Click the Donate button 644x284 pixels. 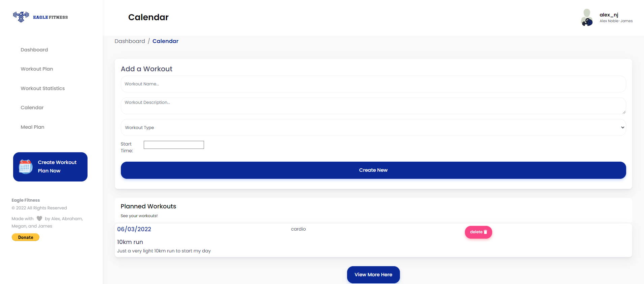[x=26, y=237]
